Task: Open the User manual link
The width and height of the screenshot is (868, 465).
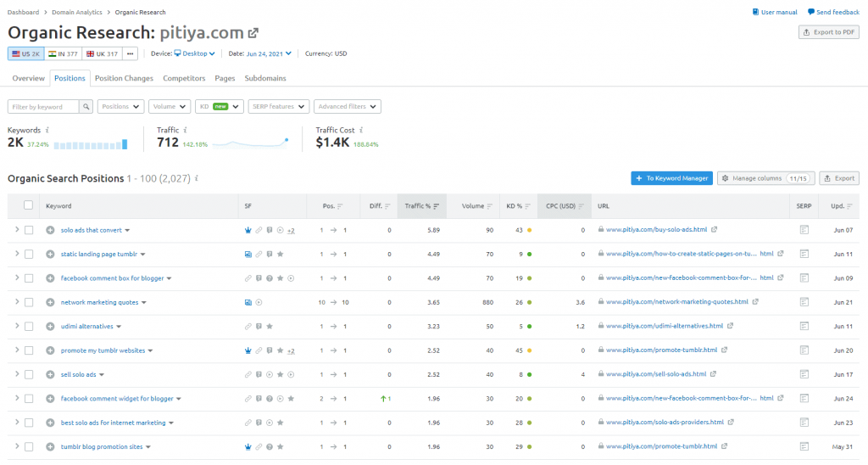Action: [775, 12]
